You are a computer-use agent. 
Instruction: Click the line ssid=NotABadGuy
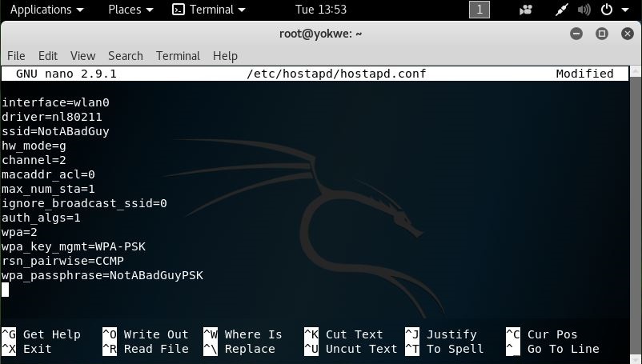click(55, 131)
